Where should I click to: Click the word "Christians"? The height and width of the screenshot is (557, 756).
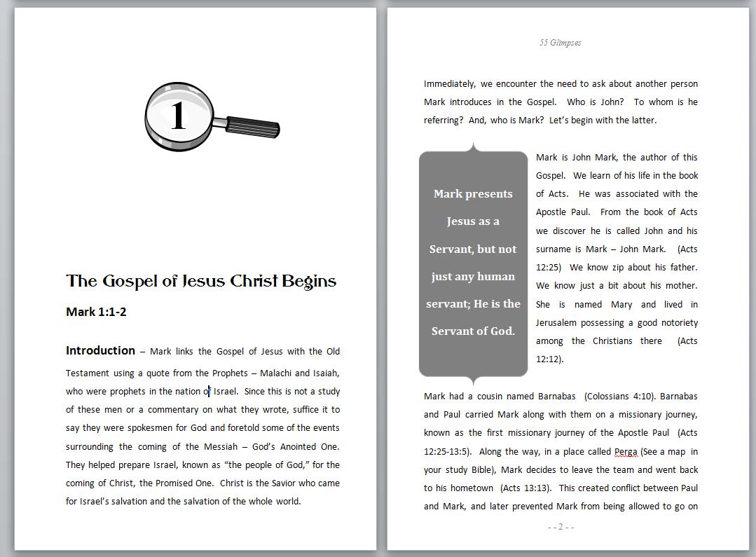coord(612,341)
